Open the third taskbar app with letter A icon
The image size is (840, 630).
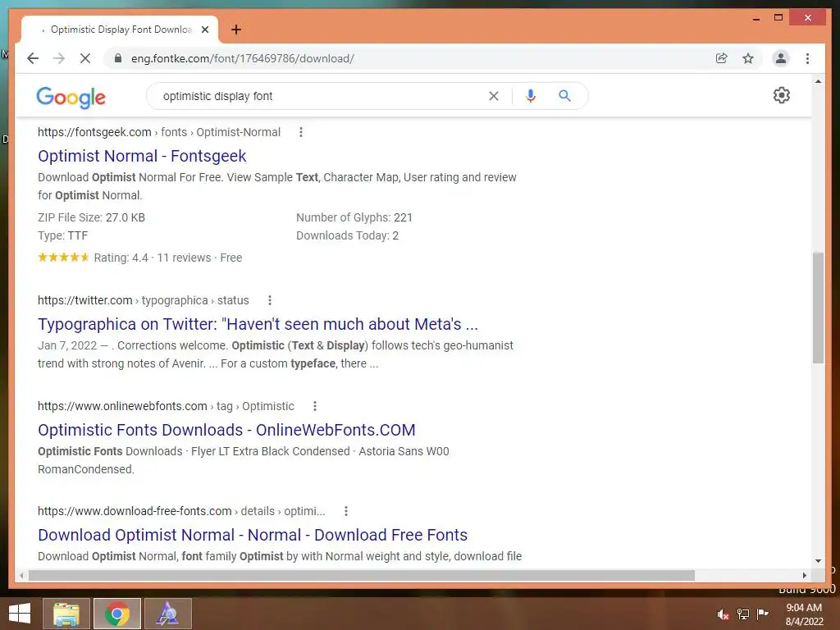(x=167, y=614)
